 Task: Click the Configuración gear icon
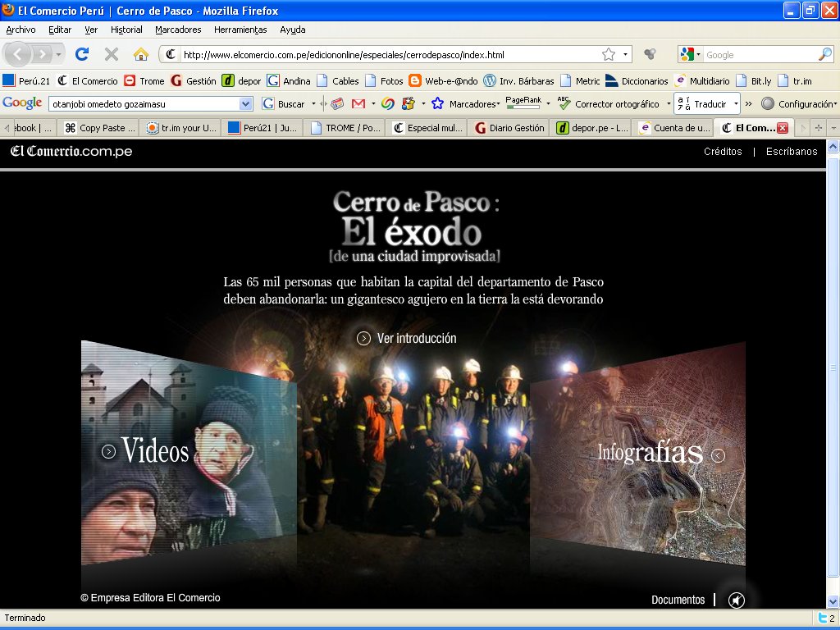768,104
